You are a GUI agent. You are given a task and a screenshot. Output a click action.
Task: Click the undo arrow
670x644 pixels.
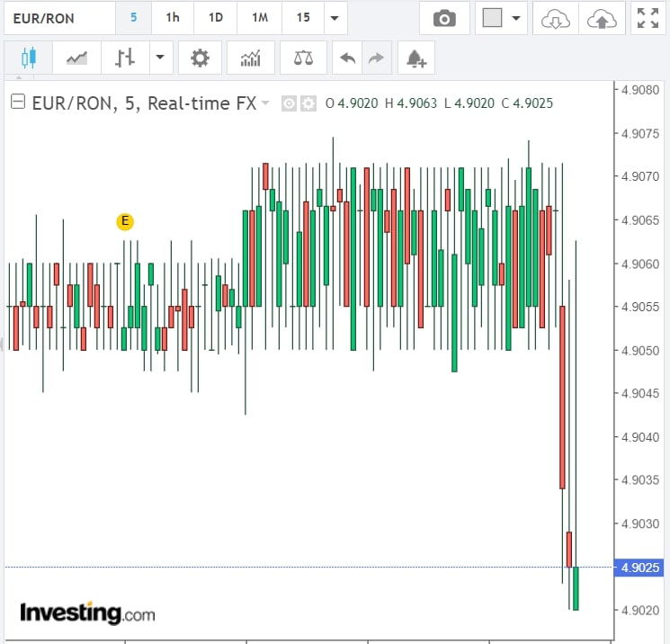coord(347,58)
